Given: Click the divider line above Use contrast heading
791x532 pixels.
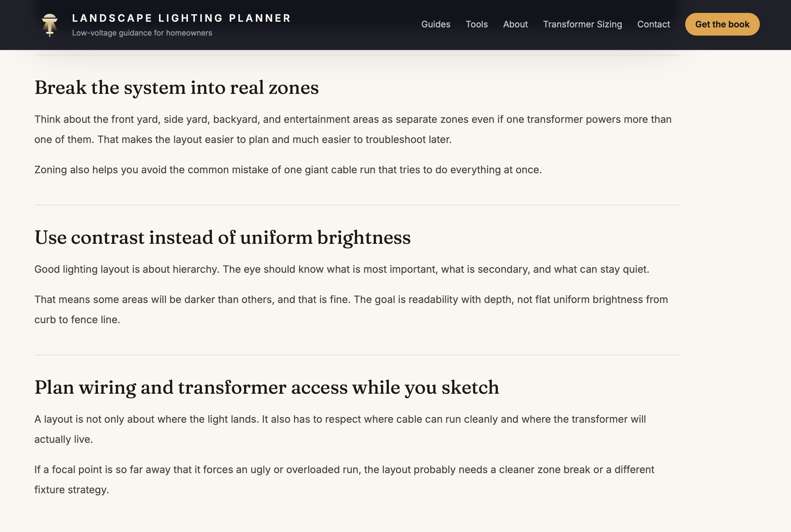Looking at the screenshot, I should click(356, 205).
